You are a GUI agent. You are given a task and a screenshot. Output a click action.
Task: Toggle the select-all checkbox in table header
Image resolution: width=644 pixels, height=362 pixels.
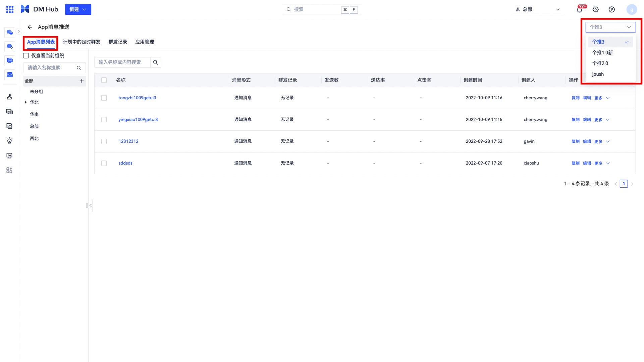(104, 80)
